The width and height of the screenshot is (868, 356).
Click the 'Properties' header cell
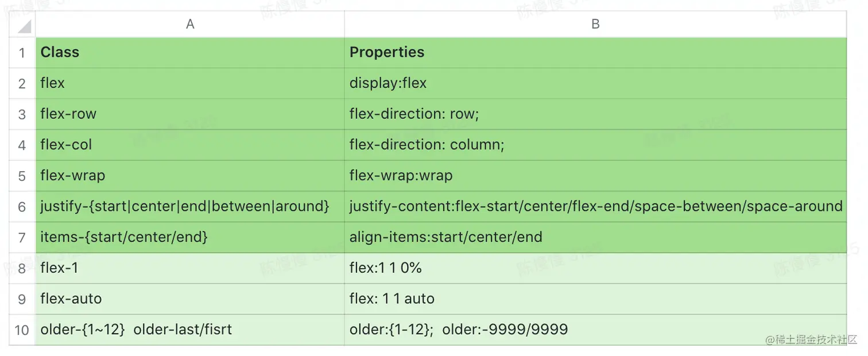(x=595, y=52)
